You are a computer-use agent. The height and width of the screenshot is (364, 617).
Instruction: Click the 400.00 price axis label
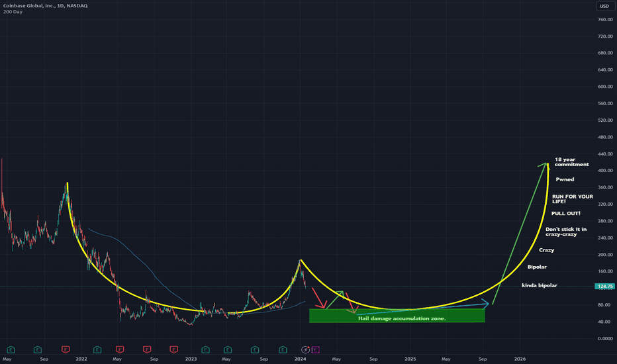(x=605, y=170)
